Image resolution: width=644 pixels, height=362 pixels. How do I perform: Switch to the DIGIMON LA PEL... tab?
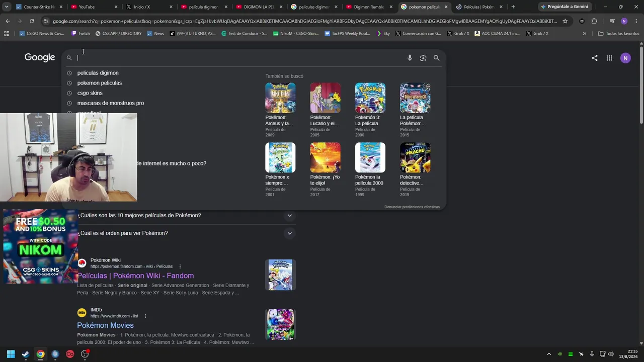259,7
